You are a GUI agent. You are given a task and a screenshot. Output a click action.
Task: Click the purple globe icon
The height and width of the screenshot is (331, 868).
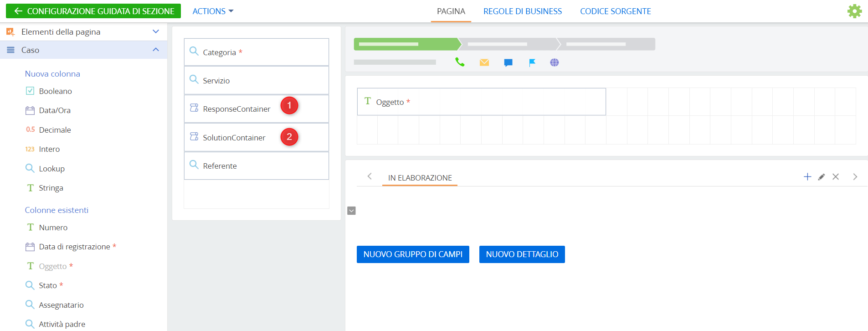pos(554,62)
